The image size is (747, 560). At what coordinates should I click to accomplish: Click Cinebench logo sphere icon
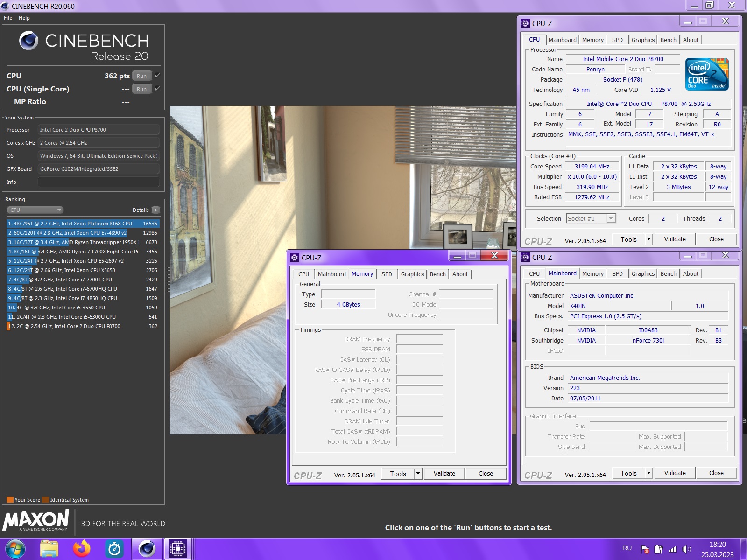click(28, 41)
